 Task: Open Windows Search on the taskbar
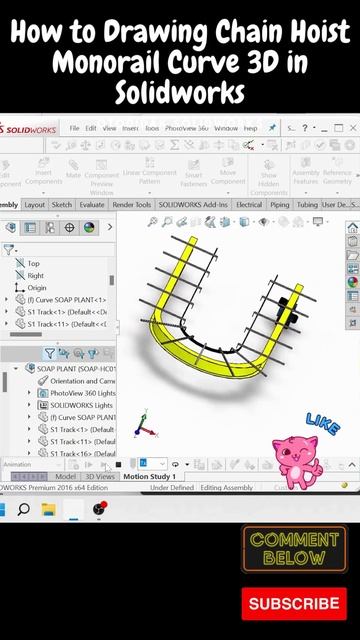click(x=24, y=509)
